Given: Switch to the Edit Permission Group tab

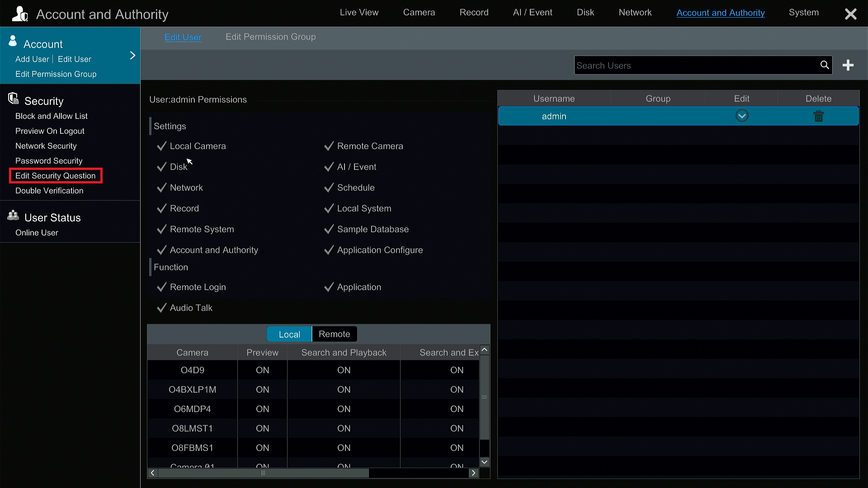Looking at the screenshot, I should (270, 37).
